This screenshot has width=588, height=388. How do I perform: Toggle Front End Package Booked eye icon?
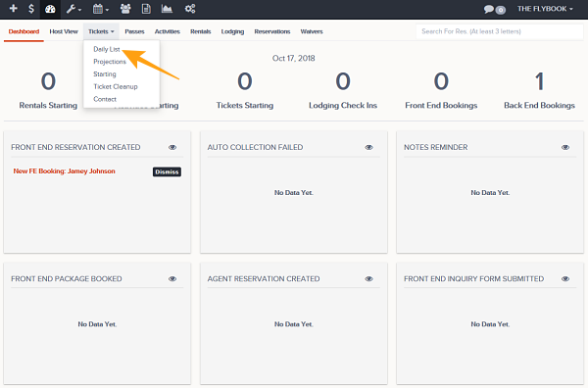[x=172, y=279]
